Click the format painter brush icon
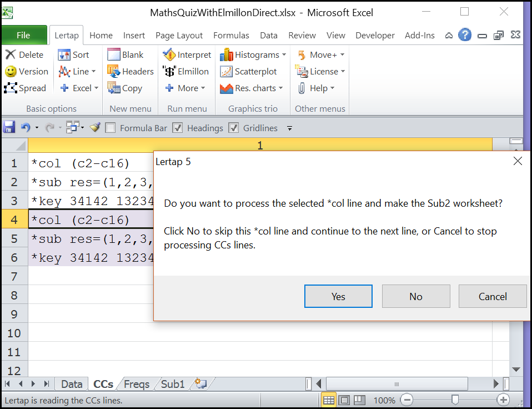Viewport: 532px width, 409px height. [x=95, y=128]
